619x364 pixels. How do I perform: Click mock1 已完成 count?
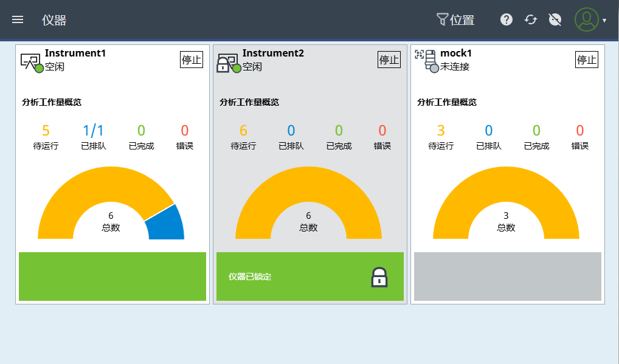coord(536,130)
